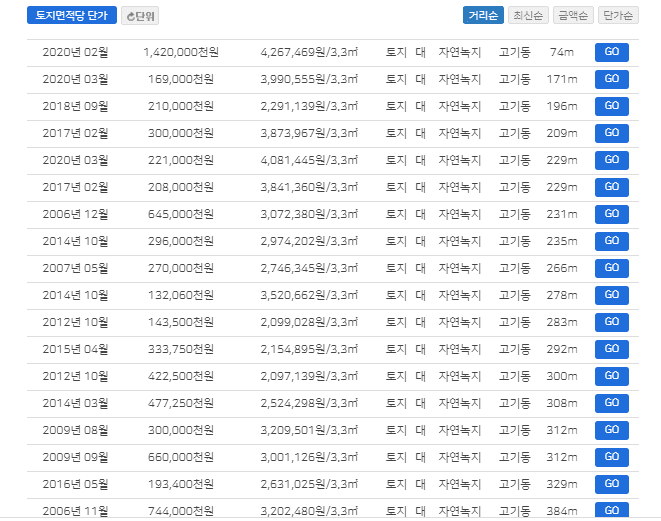Viewport: 661px width, 521px height.
Task: Sort the list by 금액순
Action: coord(573,16)
